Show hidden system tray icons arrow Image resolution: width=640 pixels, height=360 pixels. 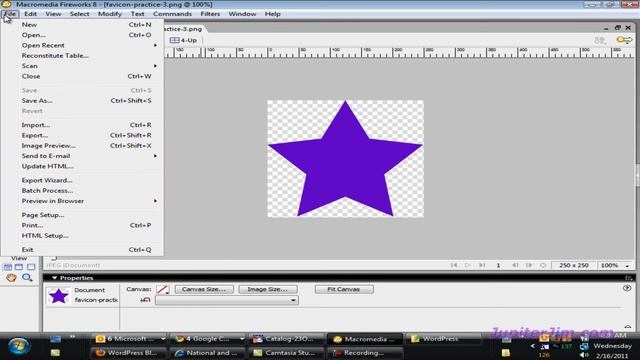532,346
